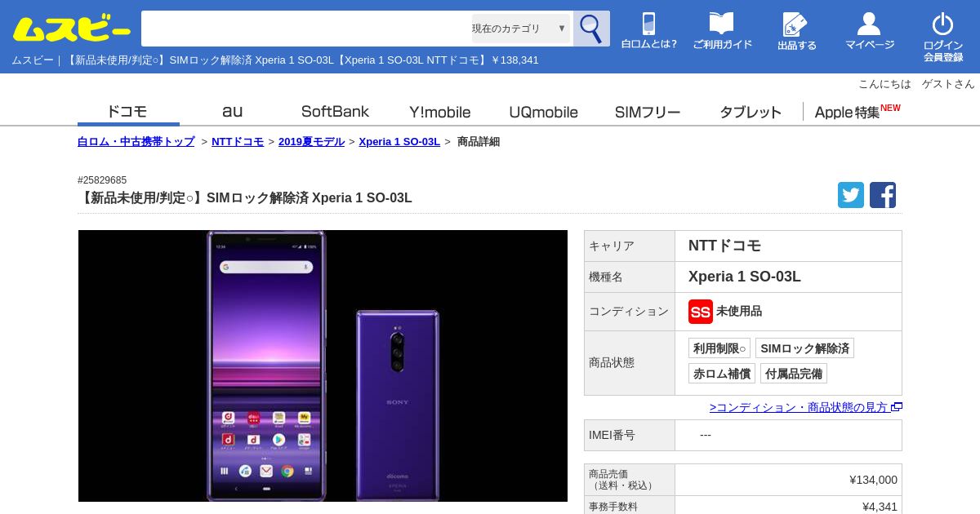Image resolution: width=980 pixels, height=514 pixels.
Task: Share on Twitter icon
Action: coord(851,195)
